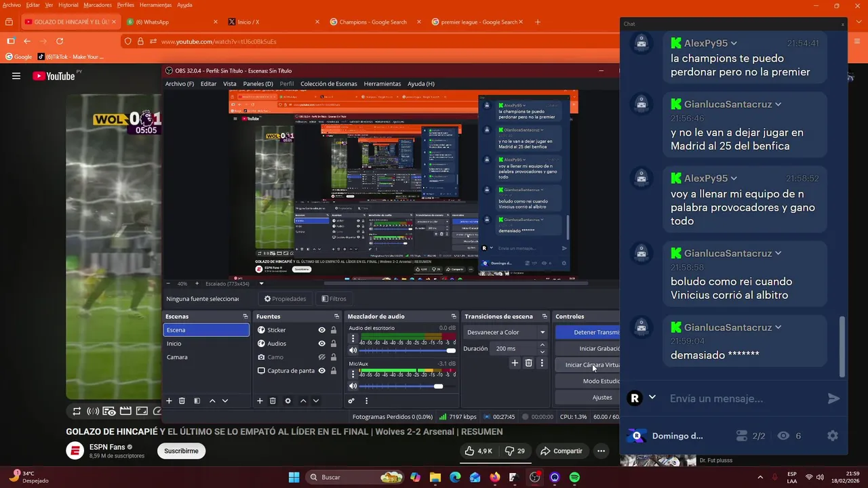Reload the YouTube page in browser

(x=60, y=41)
